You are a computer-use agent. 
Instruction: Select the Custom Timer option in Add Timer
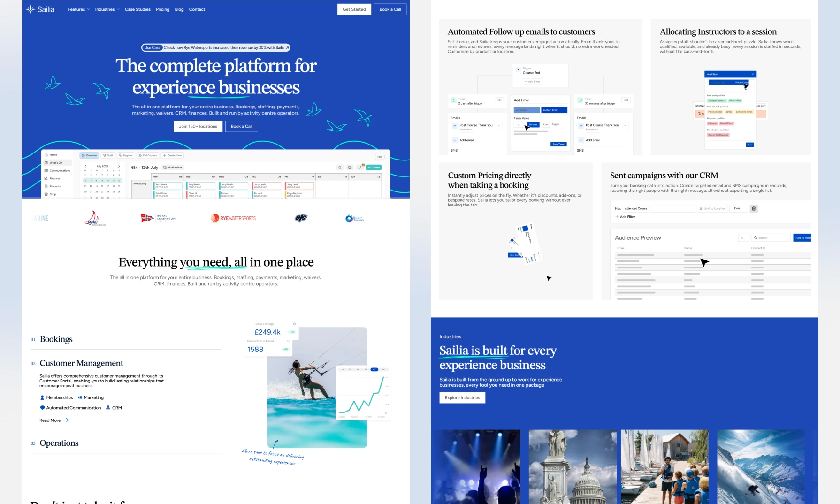[554, 110]
